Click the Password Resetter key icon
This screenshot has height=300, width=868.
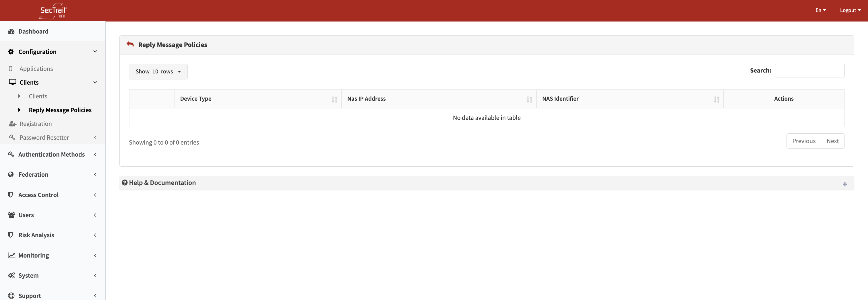click(12, 137)
